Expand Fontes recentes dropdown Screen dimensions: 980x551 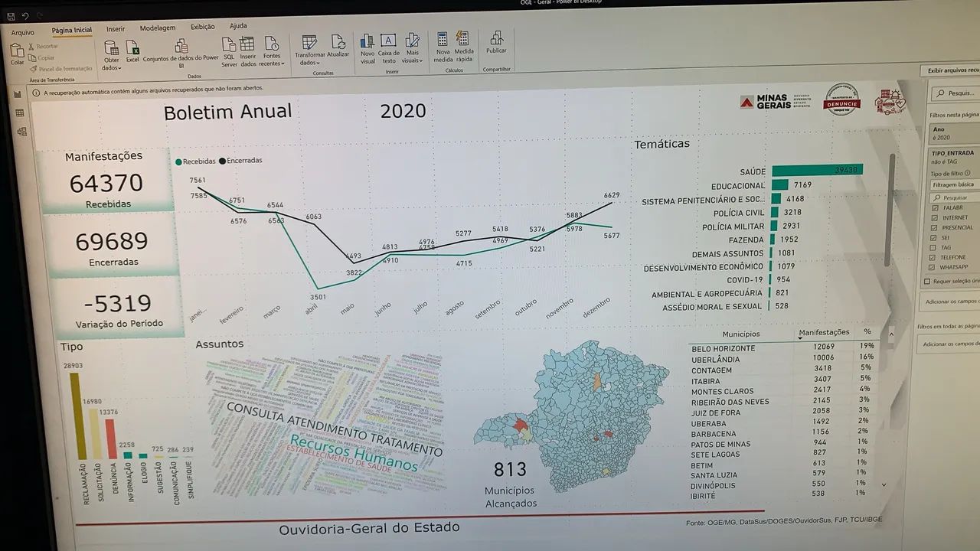[x=271, y=51]
